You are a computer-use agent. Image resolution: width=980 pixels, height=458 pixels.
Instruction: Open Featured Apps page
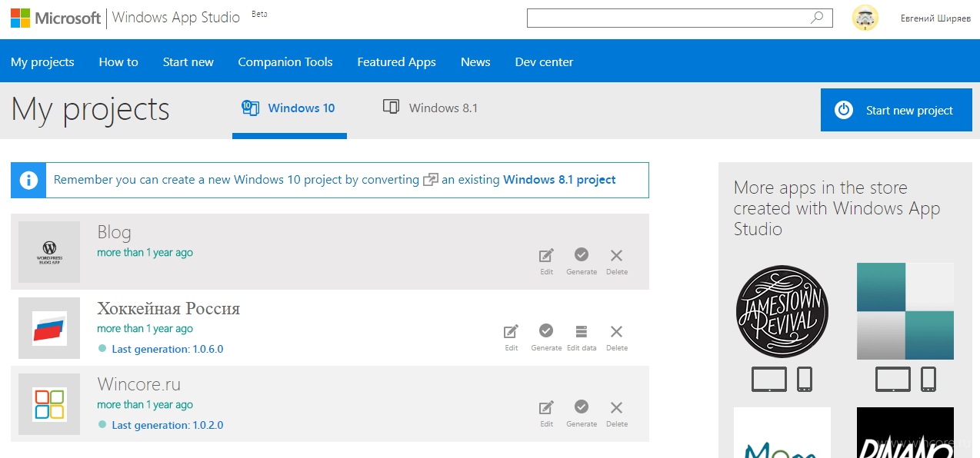coord(397,62)
